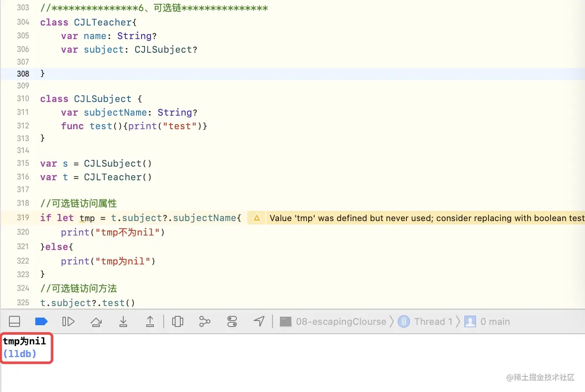The image size is (585, 392).
Task: Open the Thread 1 selector in the jump bar
Action: [x=433, y=321]
